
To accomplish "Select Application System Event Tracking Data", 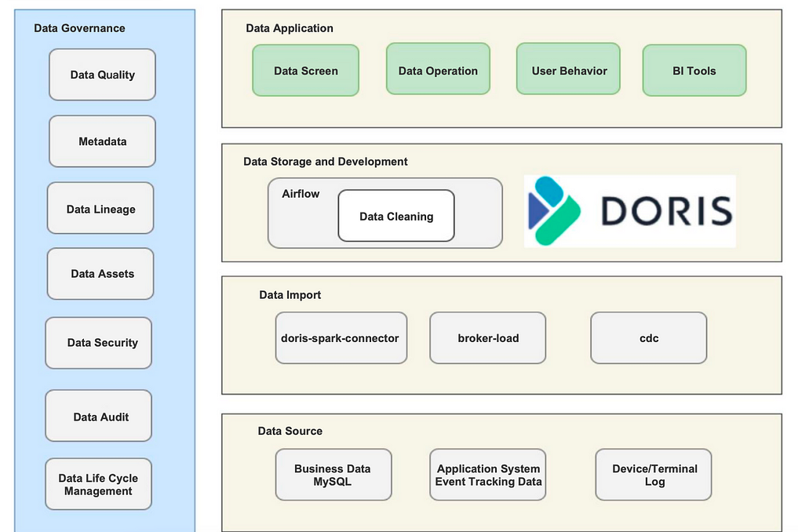I will tap(487, 475).
